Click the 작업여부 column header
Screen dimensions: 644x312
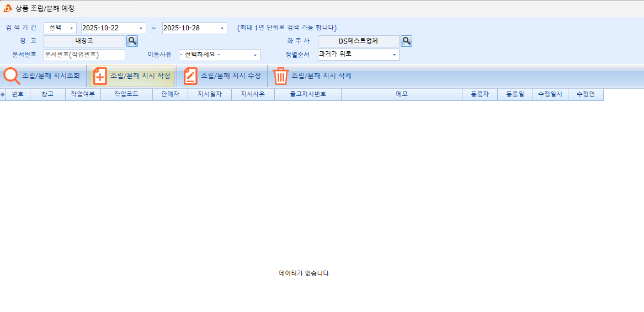(82, 95)
